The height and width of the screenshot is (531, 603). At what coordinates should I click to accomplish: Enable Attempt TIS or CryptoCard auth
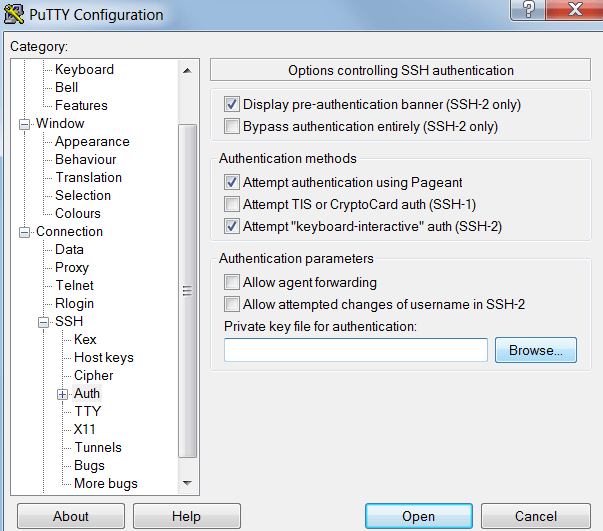[x=232, y=204]
